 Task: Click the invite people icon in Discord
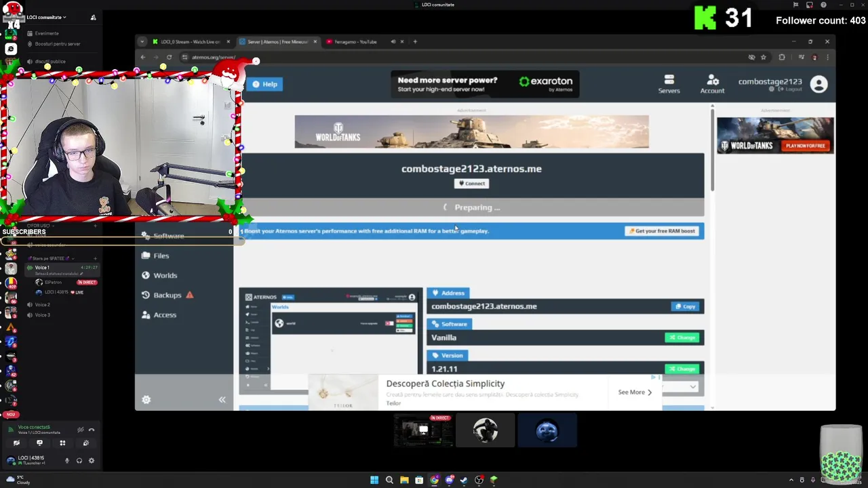point(94,17)
